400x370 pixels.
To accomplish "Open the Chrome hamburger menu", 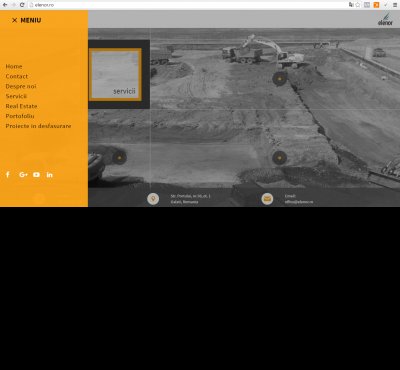I will [395, 5].
